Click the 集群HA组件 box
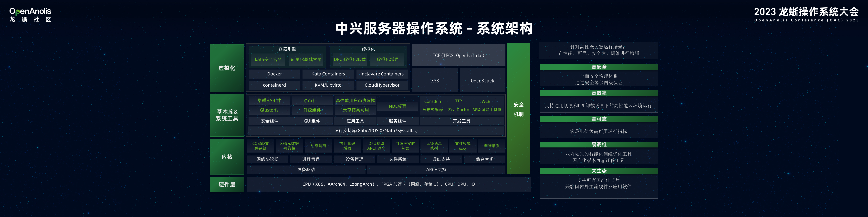This screenshot has width=868, height=217. tap(269, 101)
